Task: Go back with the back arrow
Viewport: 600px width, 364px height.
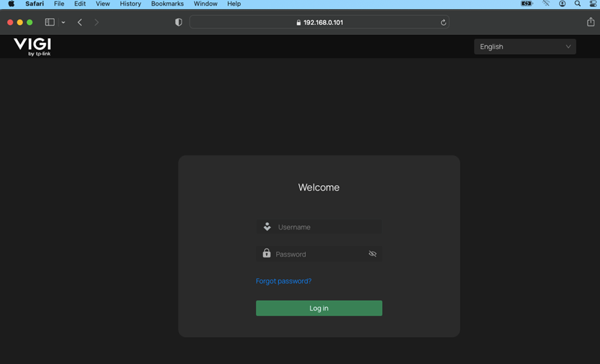Action: point(80,22)
